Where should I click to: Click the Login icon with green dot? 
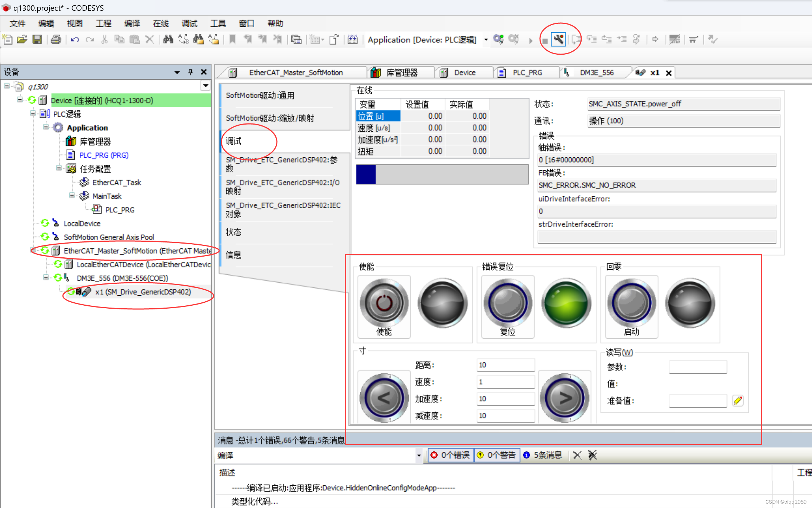(499, 39)
